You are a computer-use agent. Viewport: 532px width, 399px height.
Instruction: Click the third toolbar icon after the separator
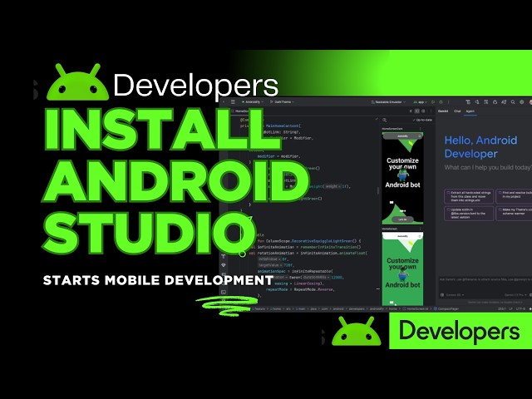click(x=485, y=101)
